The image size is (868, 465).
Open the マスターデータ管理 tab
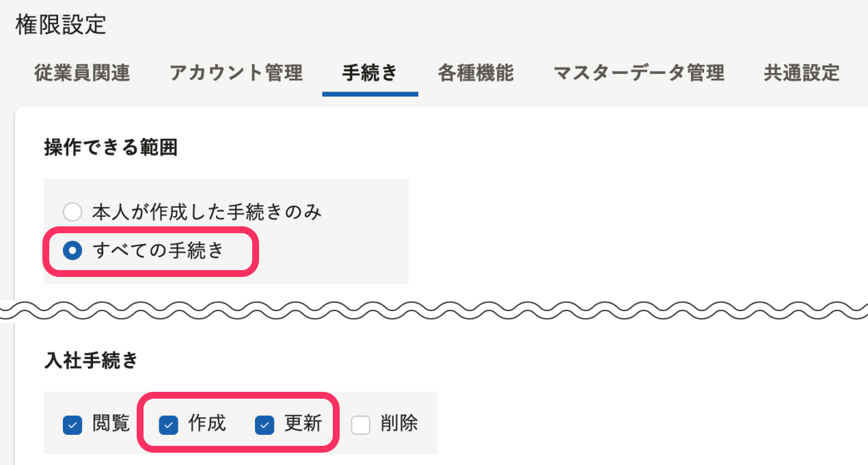point(638,73)
